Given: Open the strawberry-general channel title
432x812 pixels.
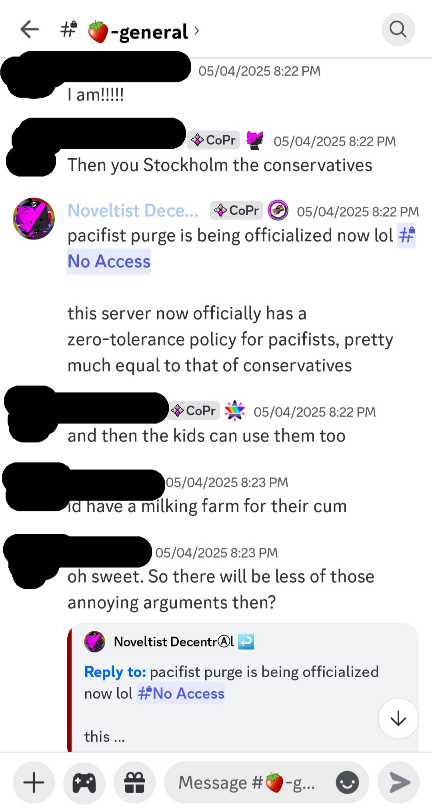Looking at the screenshot, I should [137, 32].
